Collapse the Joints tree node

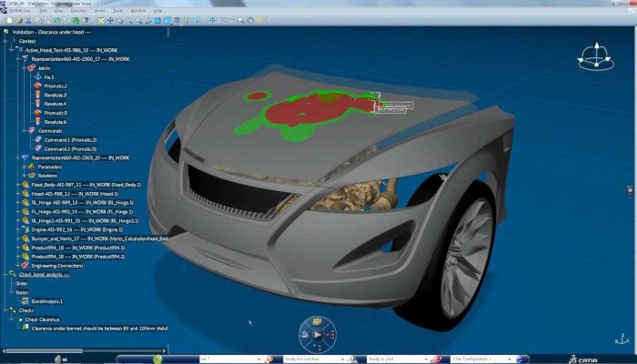coord(25,68)
